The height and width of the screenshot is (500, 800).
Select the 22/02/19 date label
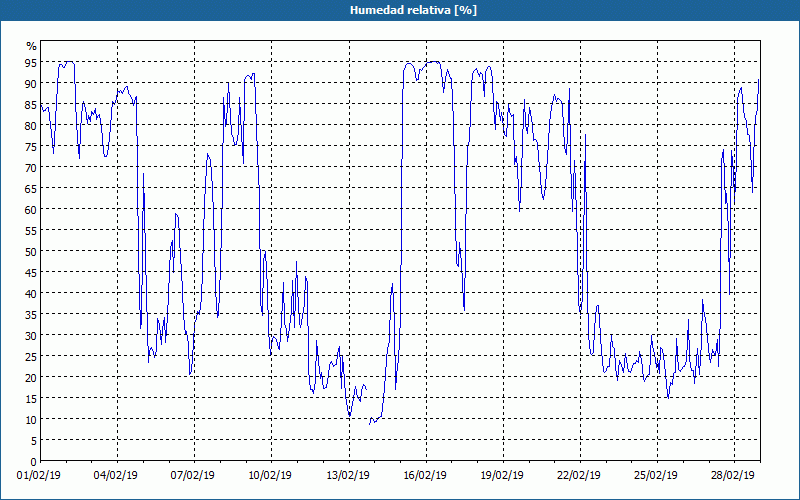579,476
